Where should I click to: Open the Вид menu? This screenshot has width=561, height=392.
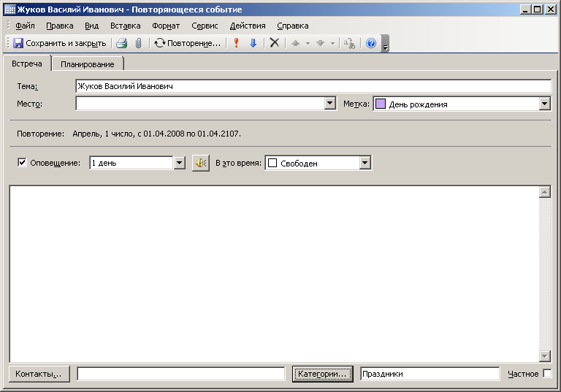point(91,26)
